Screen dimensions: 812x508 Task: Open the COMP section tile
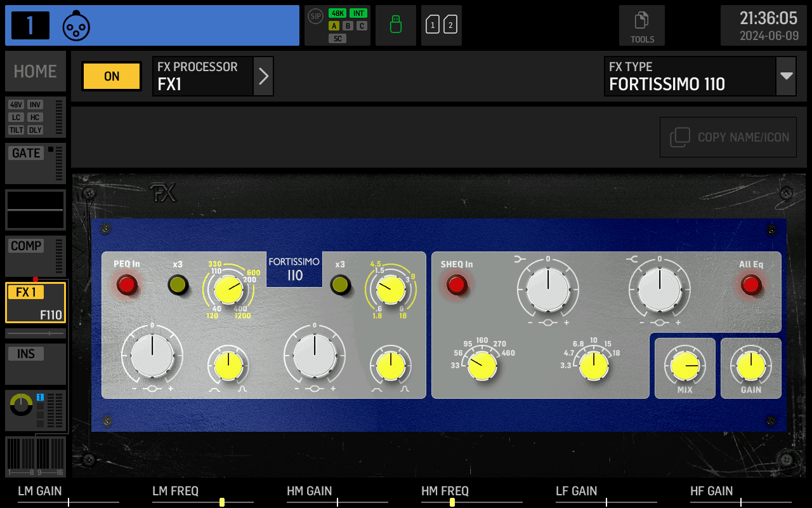(36, 256)
